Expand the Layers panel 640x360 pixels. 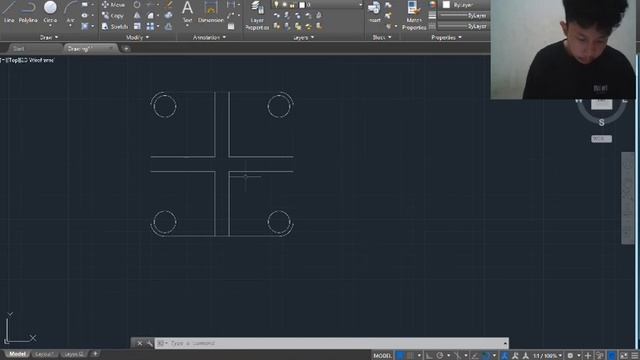click(304, 37)
